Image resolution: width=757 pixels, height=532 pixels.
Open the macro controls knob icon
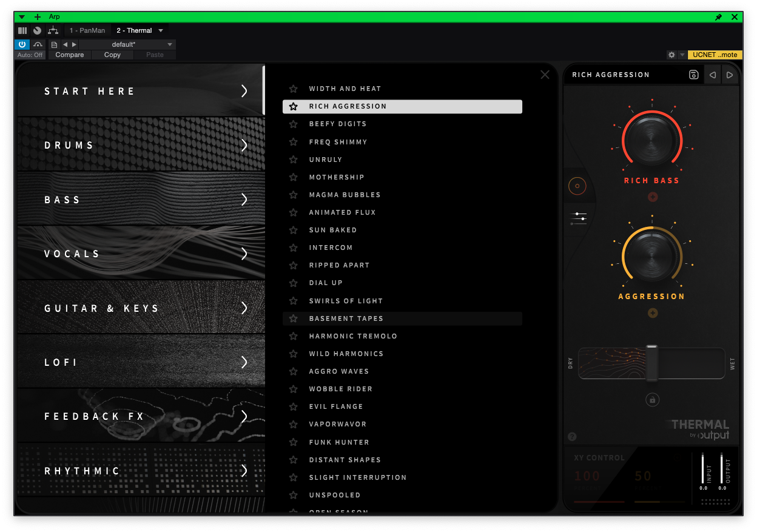[38, 30]
